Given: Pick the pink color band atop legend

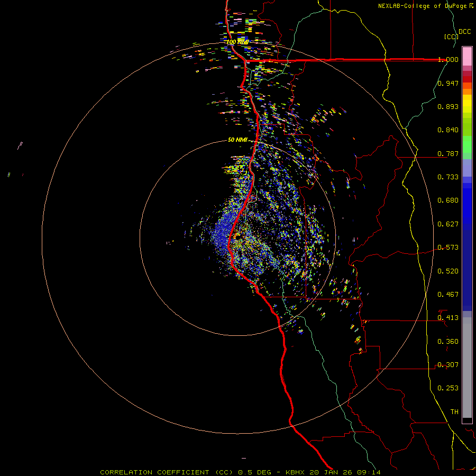Looking at the screenshot, I should 467,57.
